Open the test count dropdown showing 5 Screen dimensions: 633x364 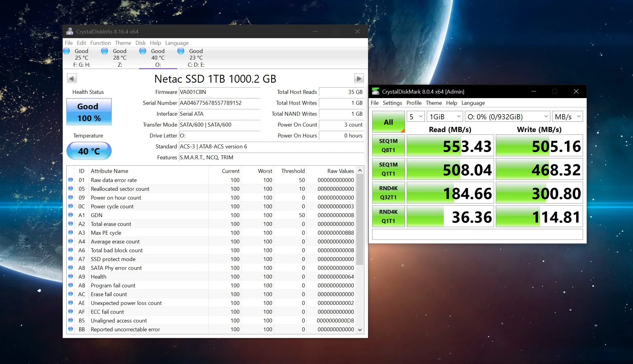[416, 117]
